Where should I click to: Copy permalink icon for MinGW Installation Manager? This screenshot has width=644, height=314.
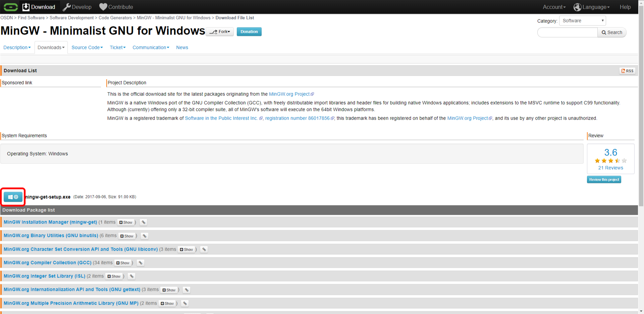[144, 223]
